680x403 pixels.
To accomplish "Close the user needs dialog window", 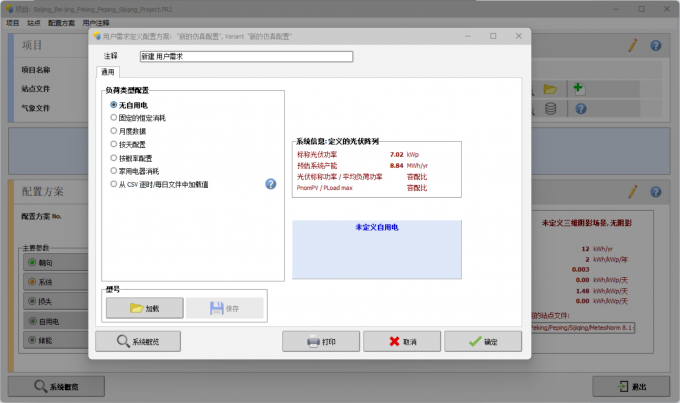I will click(519, 36).
